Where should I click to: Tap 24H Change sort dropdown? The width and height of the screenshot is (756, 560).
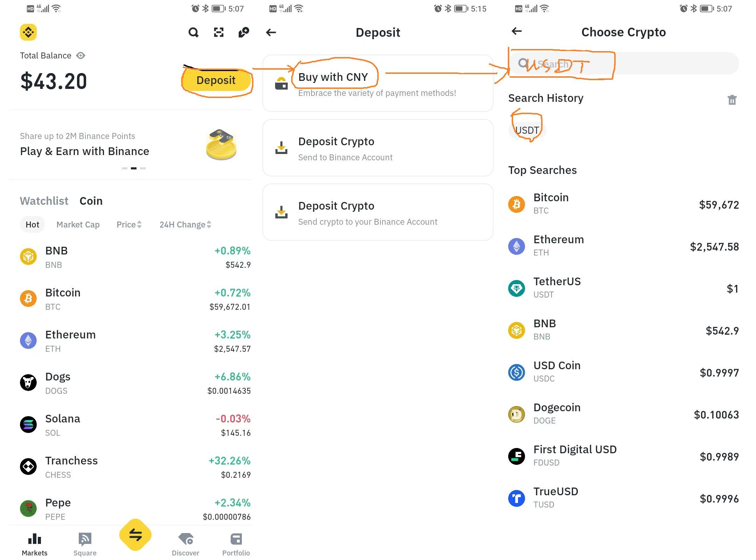pyautogui.click(x=185, y=225)
